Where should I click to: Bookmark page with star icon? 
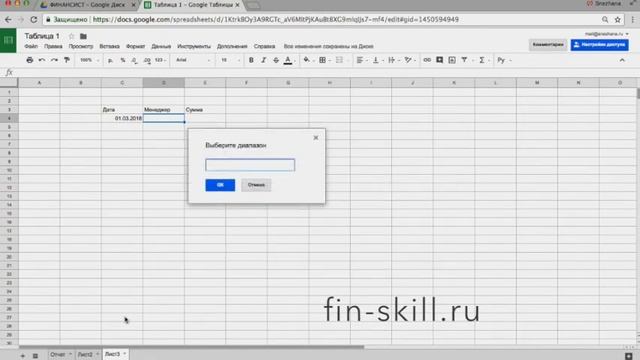[x=618, y=19]
